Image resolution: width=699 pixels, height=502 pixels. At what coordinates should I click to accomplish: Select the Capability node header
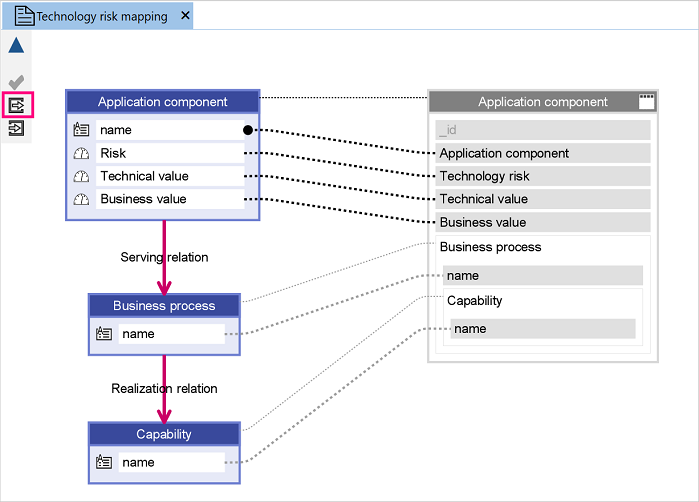pos(164,434)
